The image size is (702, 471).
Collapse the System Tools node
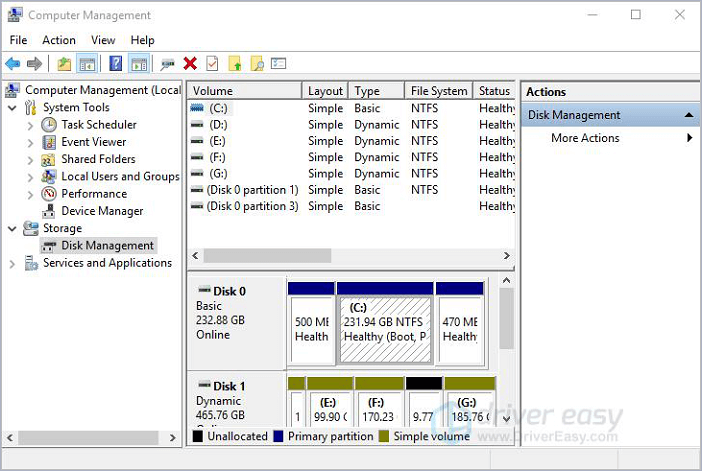point(12,108)
